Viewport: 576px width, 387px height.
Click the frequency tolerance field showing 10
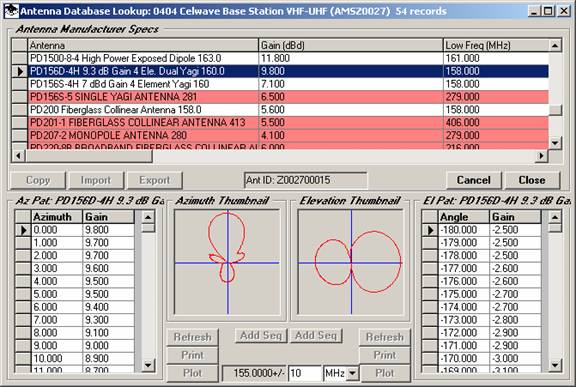[305, 373]
